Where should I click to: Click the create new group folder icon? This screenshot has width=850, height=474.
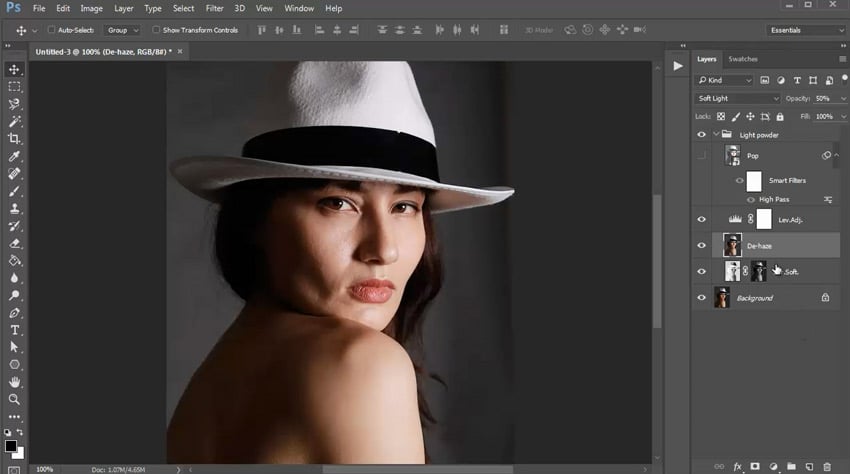tap(791, 466)
